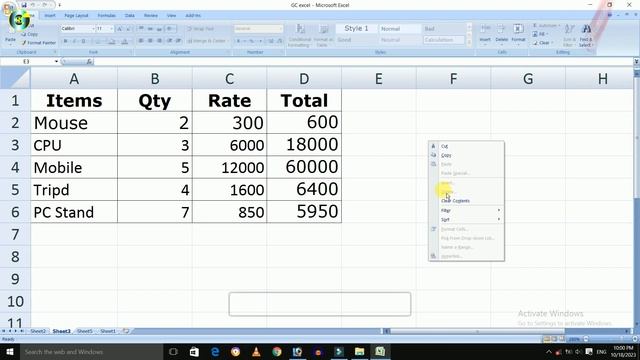640x360 pixels.
Task: Apply the Bad cell style
Action: pyautogui.click(x=443, y=29)
